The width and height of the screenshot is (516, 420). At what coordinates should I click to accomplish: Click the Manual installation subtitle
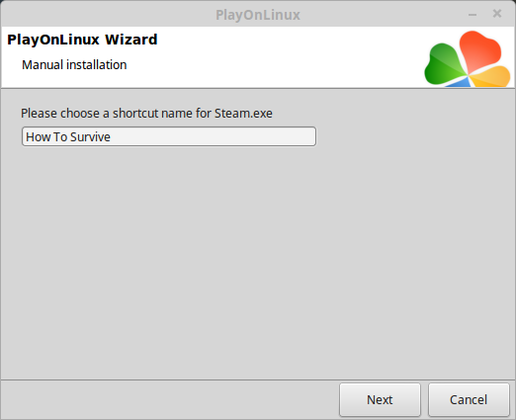coord(74,64)
